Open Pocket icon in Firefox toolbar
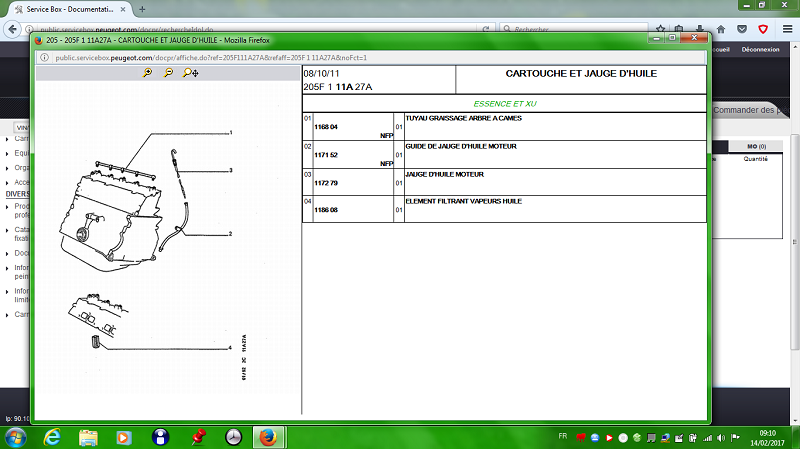The image size is (800, 449). [742, 29]
